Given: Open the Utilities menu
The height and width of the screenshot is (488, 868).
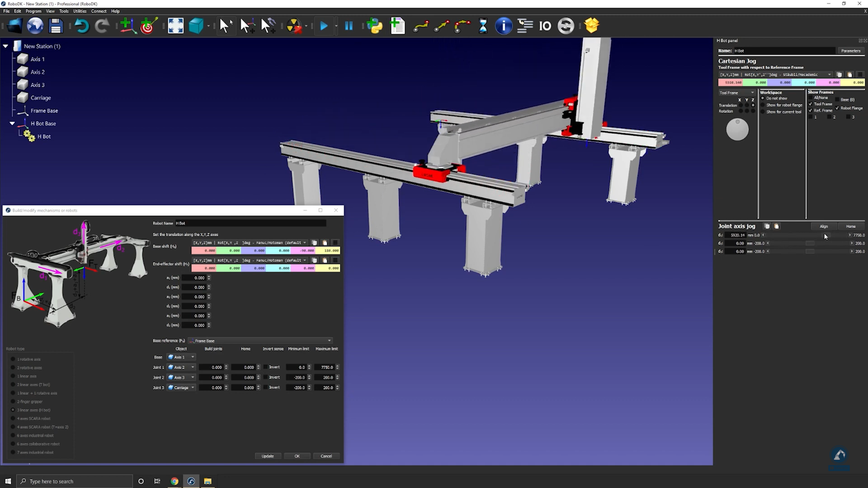Looking at the screenshot, I should pos(80,11).
